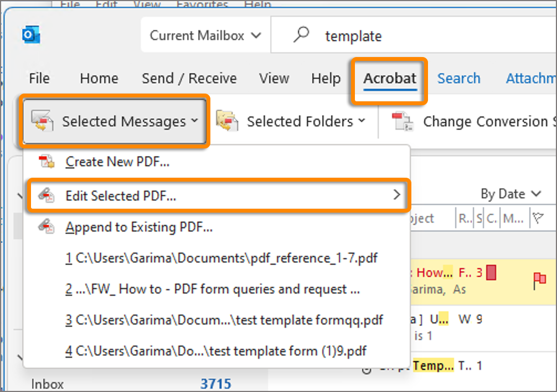
Task: Open the By Date sort dropdown
Action: coord(510,194)
